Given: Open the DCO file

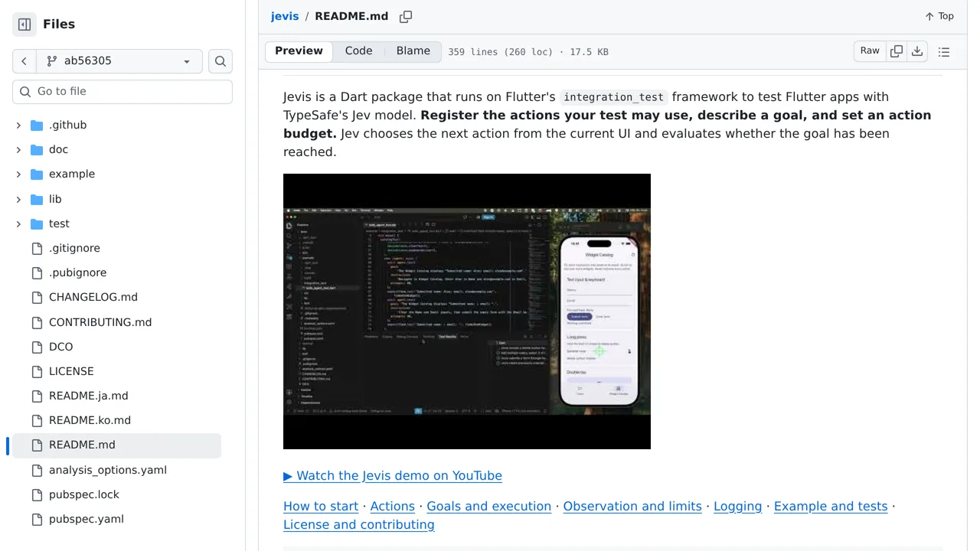Looking at the screenshot, I should pyautogui.click(x=60, y=347).
